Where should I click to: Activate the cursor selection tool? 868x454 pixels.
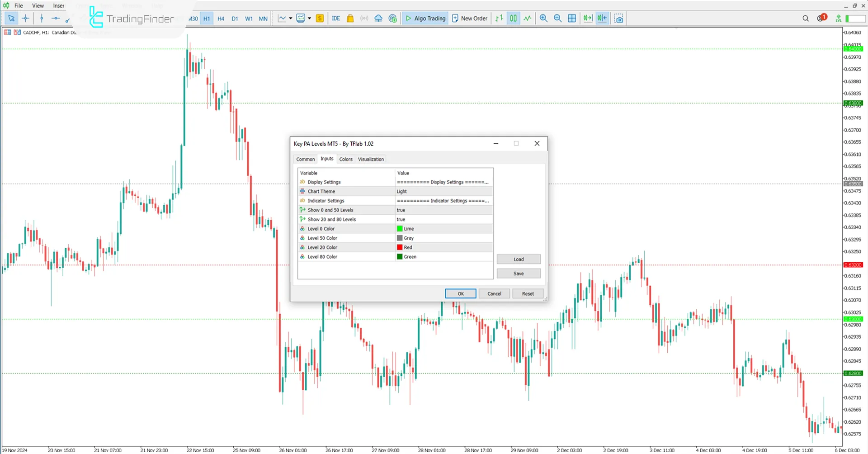click(x=11, y=19)
